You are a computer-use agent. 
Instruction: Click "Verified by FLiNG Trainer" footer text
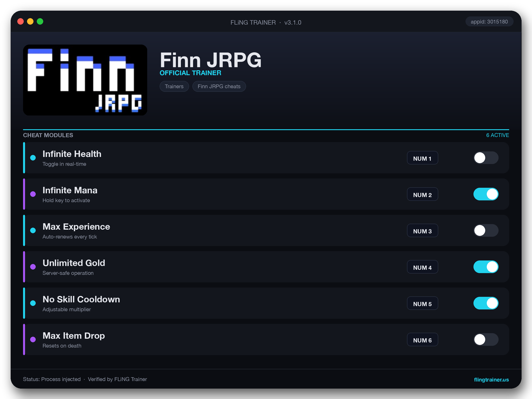[117, 379]
